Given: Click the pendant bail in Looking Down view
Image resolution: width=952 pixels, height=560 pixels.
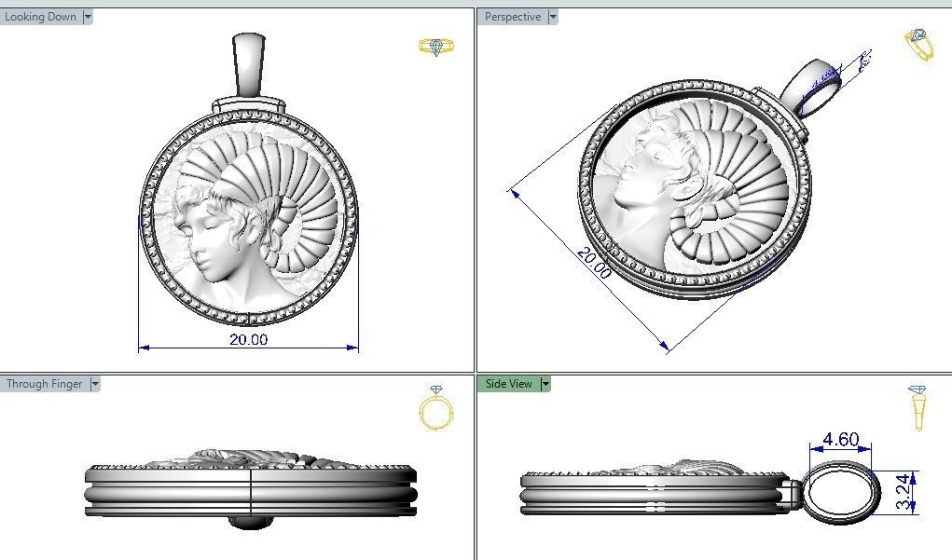Looking at the screenshot, I should coord(249,65).
